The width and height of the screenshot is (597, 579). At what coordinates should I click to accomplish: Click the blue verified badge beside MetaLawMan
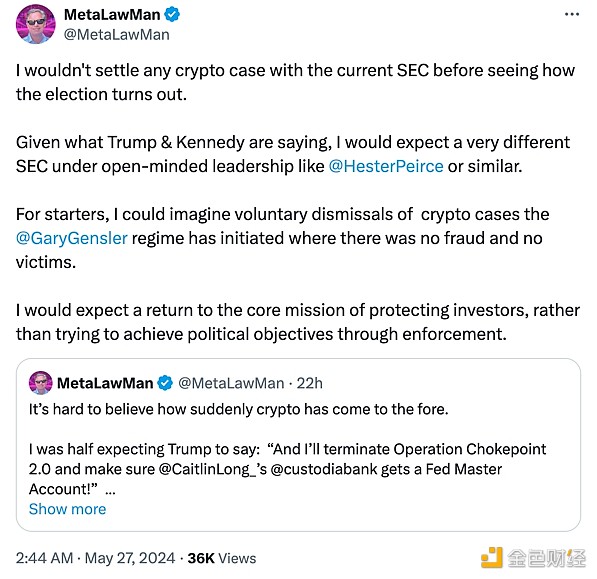(172, 15)
